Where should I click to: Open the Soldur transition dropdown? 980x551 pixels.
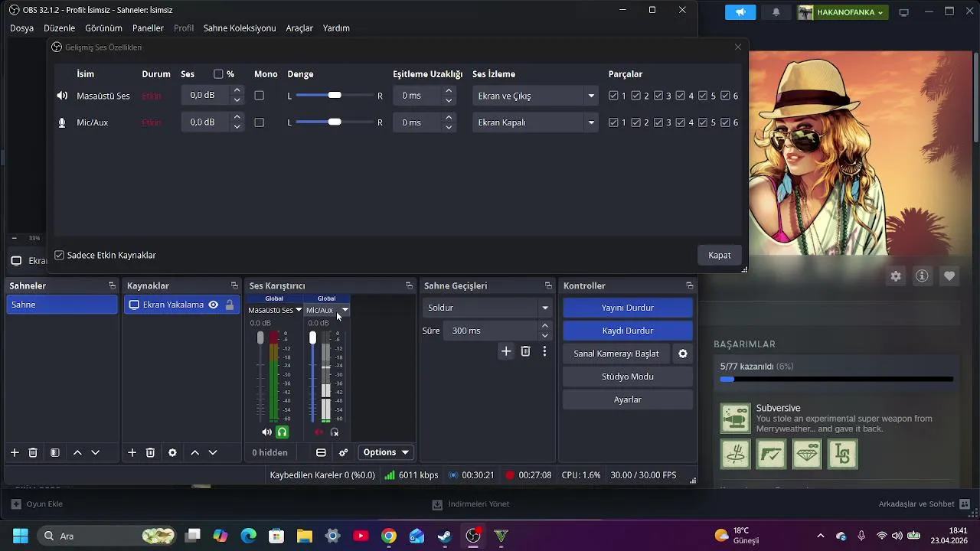pos(487,308)
